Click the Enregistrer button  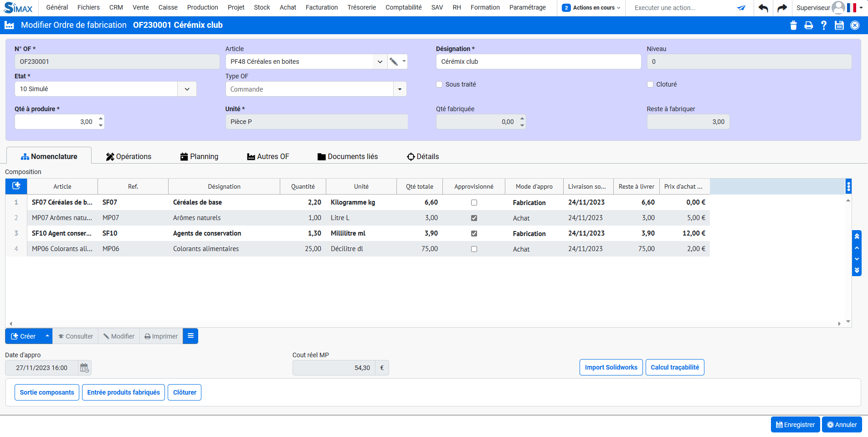point(795,425)
